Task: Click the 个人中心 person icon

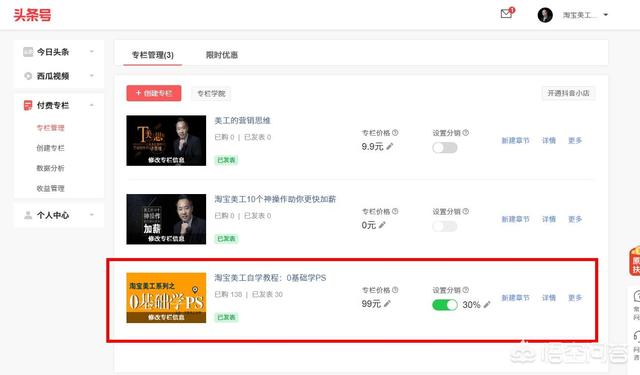Action: coord(28,215)
